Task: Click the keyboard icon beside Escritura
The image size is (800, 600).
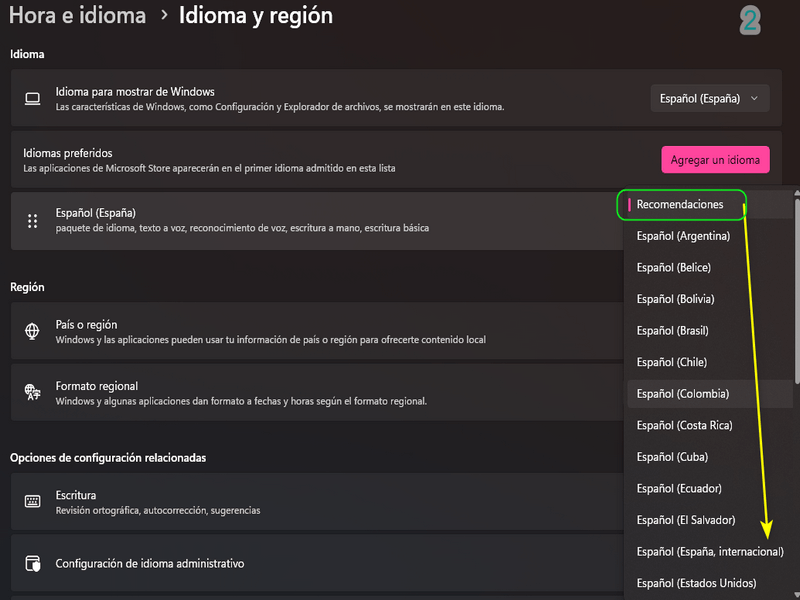Action: point(32,501)
